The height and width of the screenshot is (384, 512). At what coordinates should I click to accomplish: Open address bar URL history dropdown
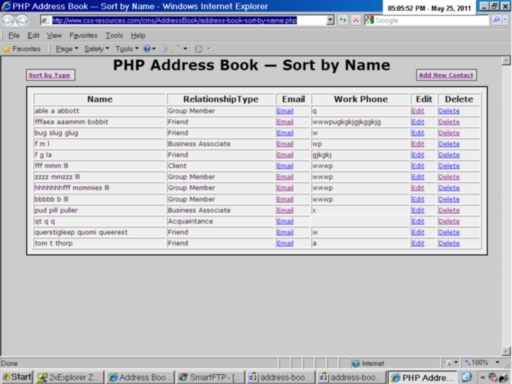click(x=330, y=20)
